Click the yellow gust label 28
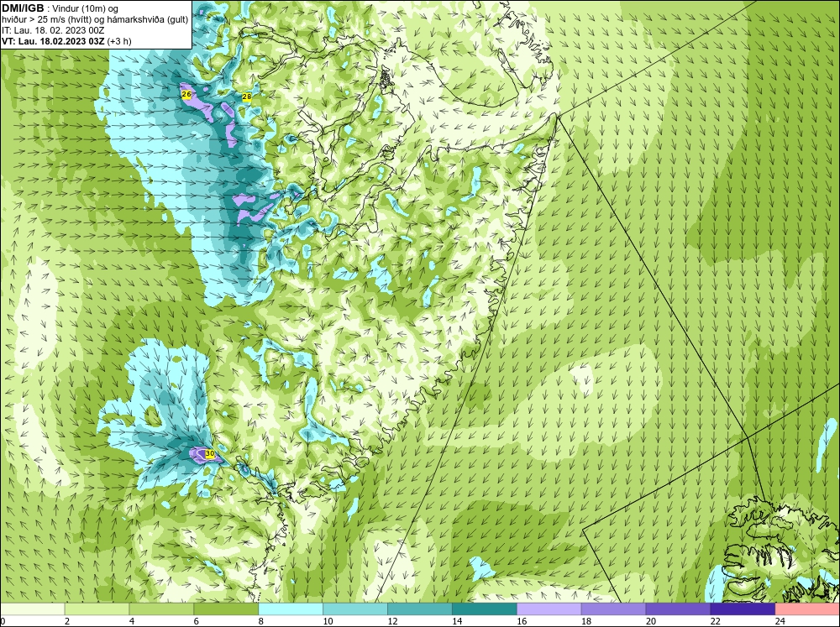 pyautogui.click(x=246, y=97)
